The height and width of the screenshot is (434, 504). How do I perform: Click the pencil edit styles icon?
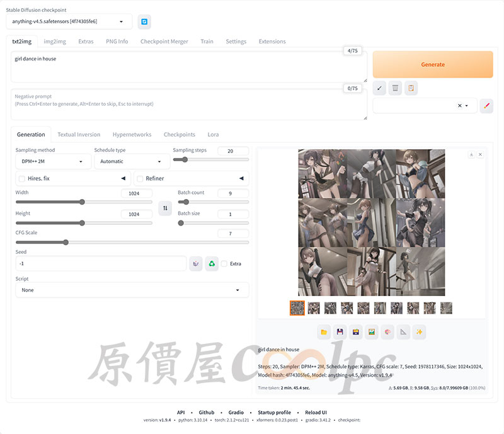(x=486, y=106)
